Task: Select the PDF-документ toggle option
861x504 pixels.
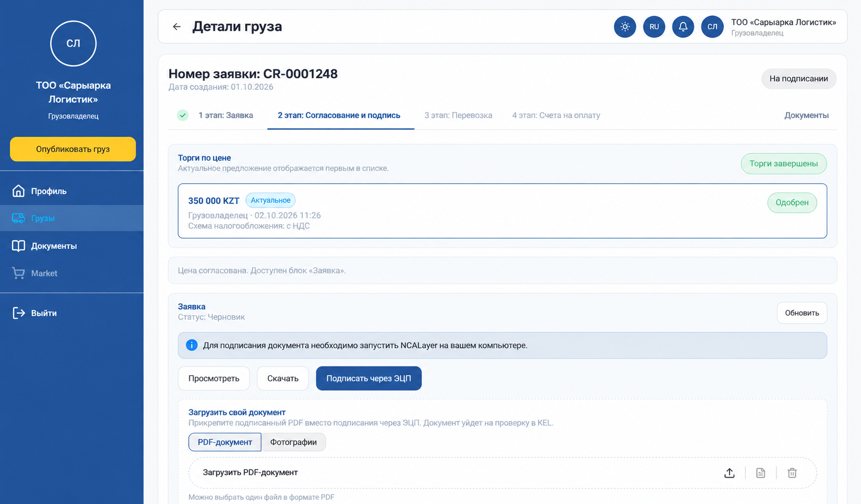Action: pos(225,442)
